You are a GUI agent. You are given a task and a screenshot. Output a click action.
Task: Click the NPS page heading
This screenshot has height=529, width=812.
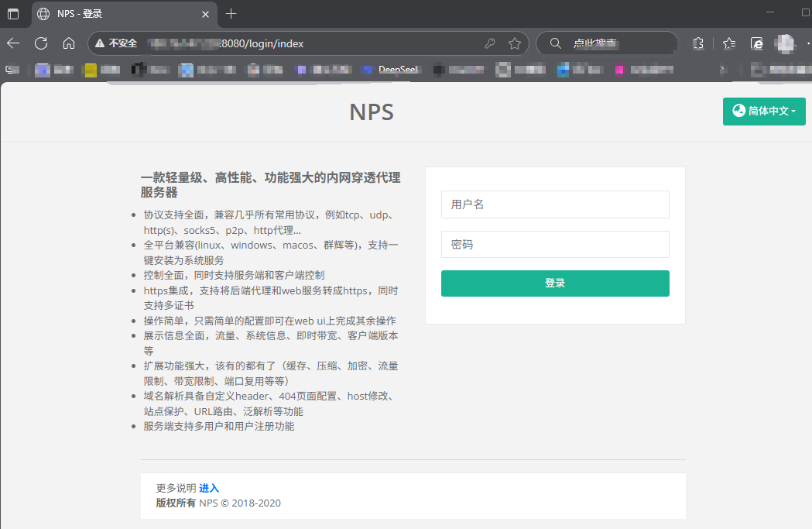372,112
